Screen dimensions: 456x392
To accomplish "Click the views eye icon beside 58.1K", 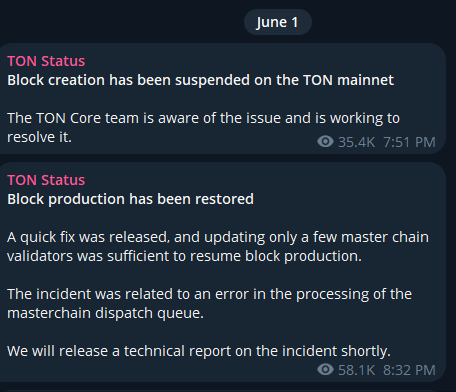I will pos(325,370).
